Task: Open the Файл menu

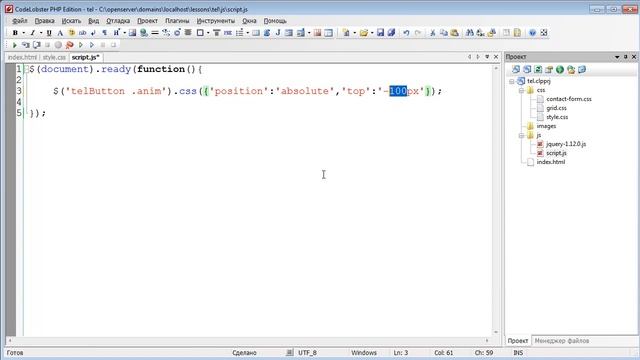Action: [x=20, y=21]
